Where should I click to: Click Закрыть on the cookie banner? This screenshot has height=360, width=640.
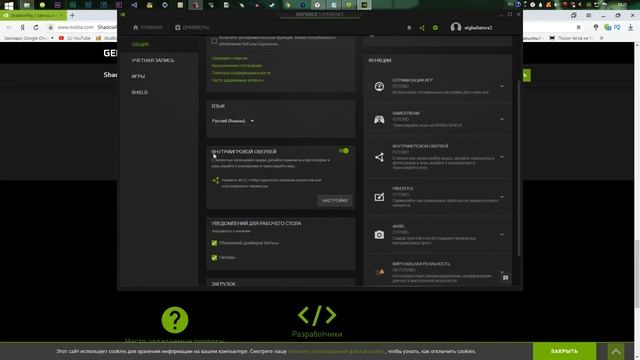point(564,351)
